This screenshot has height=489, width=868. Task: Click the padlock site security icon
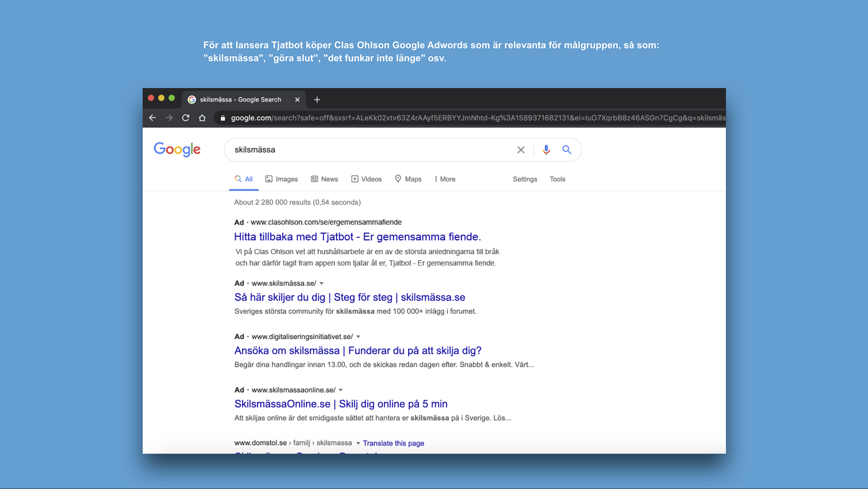[222, 118]
